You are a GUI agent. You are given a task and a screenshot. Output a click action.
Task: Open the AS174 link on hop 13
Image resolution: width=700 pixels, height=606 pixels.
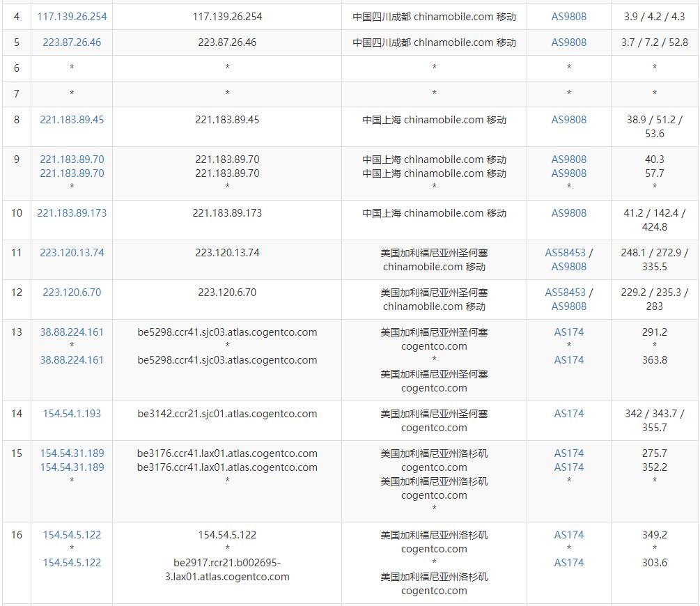click(568, 332)
